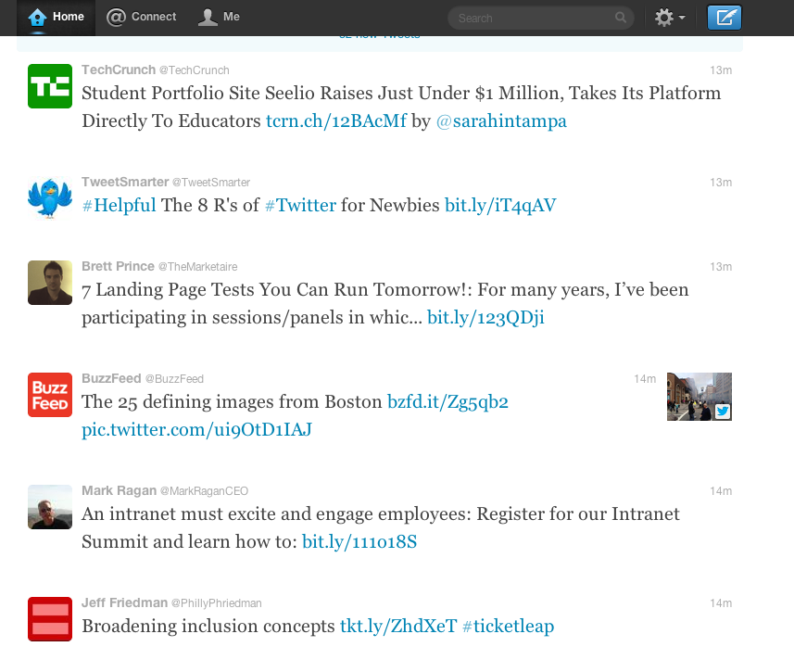Click the #ticketleap hashtag
Image resolution: width=794 pixels, height=672 pixels.
[x=508, y=627]
